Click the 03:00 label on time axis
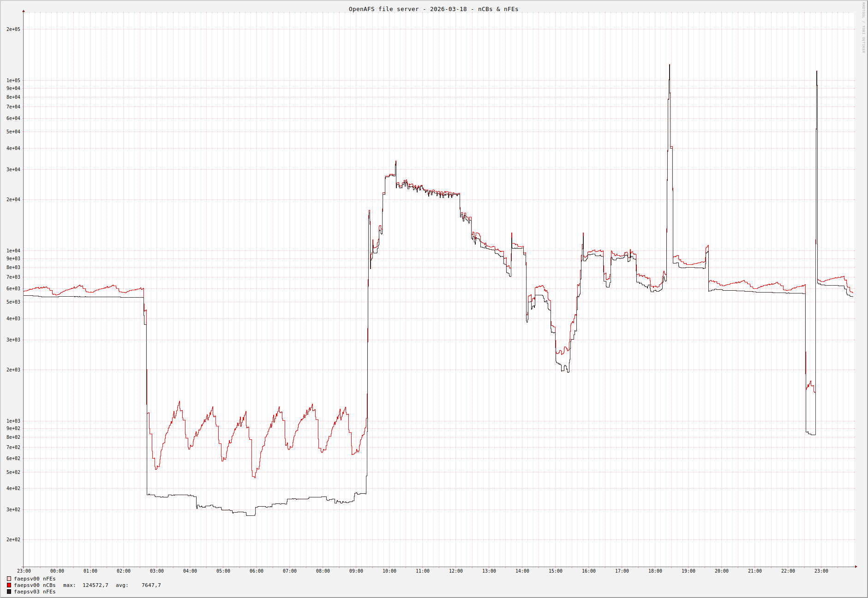Image resolution: width=868 pixels, height=598 pixels. click(156, 571)
